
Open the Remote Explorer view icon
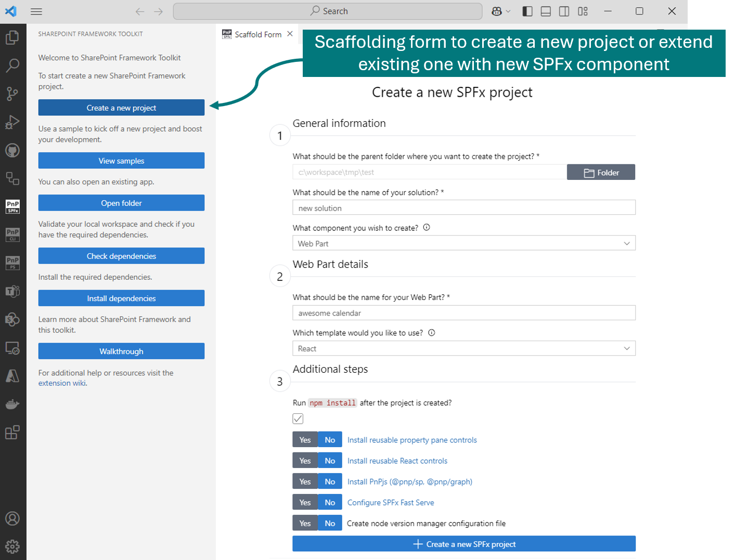click(x=12, y=178)
